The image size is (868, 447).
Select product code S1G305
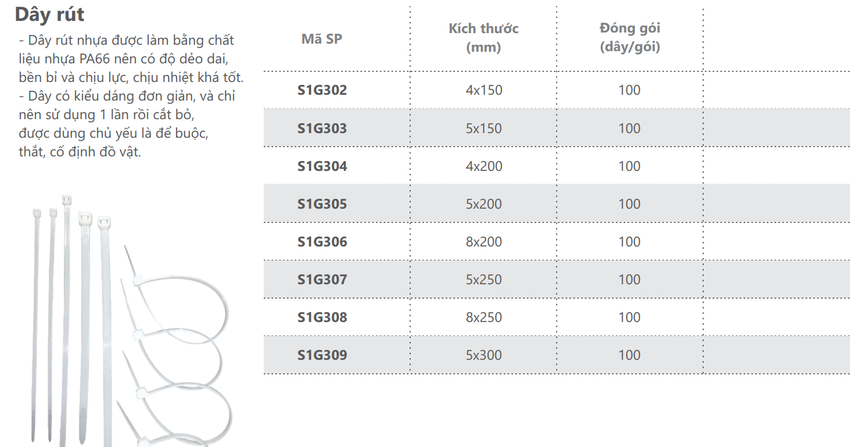322,204
